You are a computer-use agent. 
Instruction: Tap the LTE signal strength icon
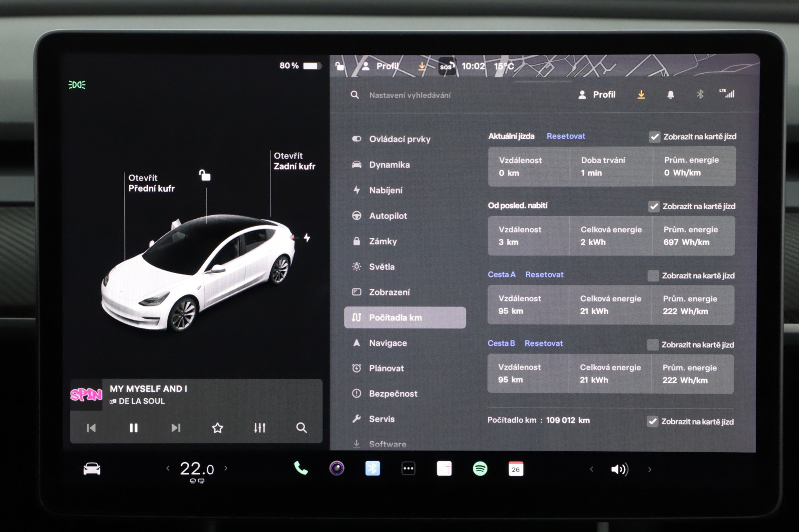point(727,93)
